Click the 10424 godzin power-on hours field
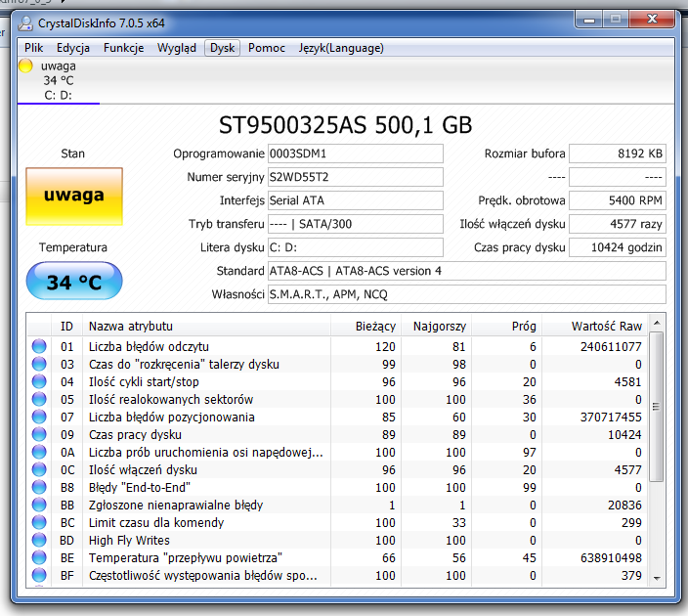688x616 pixels. [x=618, y=247]
